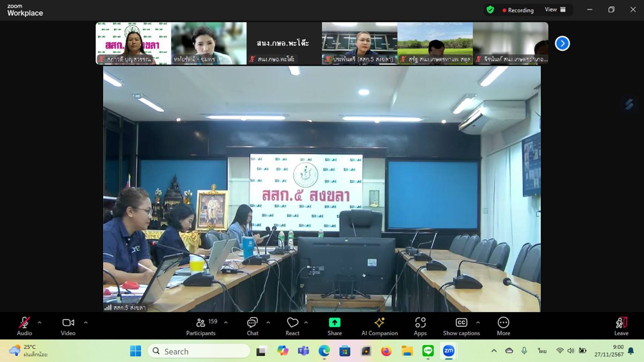Expand the Participants options arrow
The height and width of the screenshot is (362, 644).
[x=226, y=323]
